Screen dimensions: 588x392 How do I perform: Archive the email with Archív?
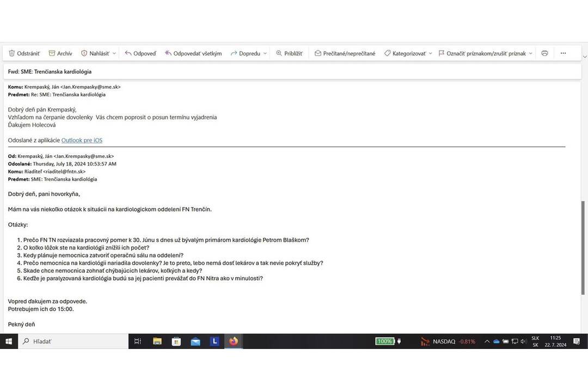(x=60, y=53)
